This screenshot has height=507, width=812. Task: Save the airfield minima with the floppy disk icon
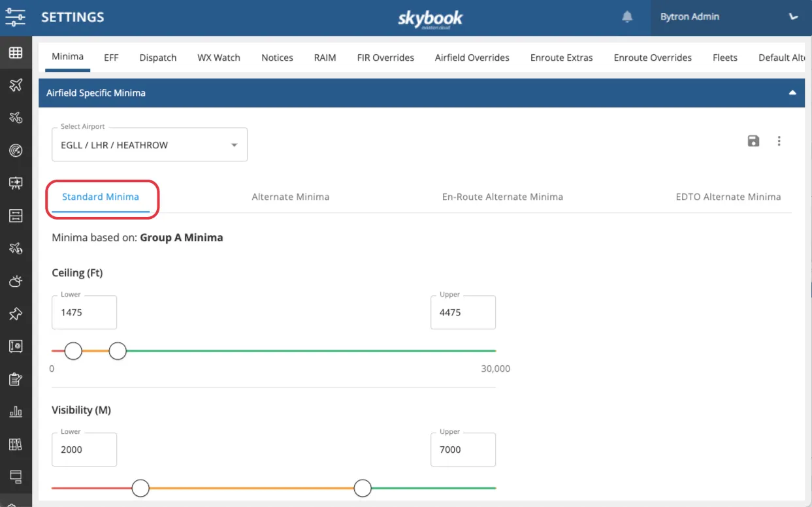pyautogui.click(x=753, y=141)
